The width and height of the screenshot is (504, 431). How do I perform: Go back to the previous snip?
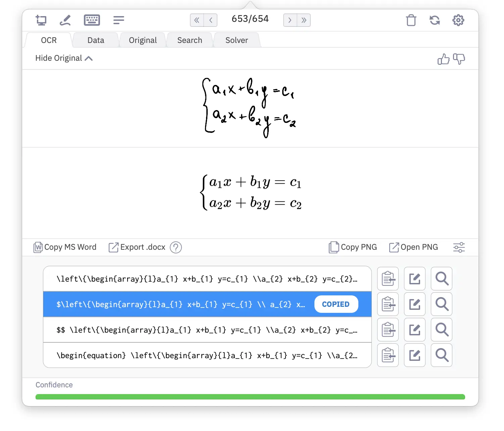tap(211, 20)
